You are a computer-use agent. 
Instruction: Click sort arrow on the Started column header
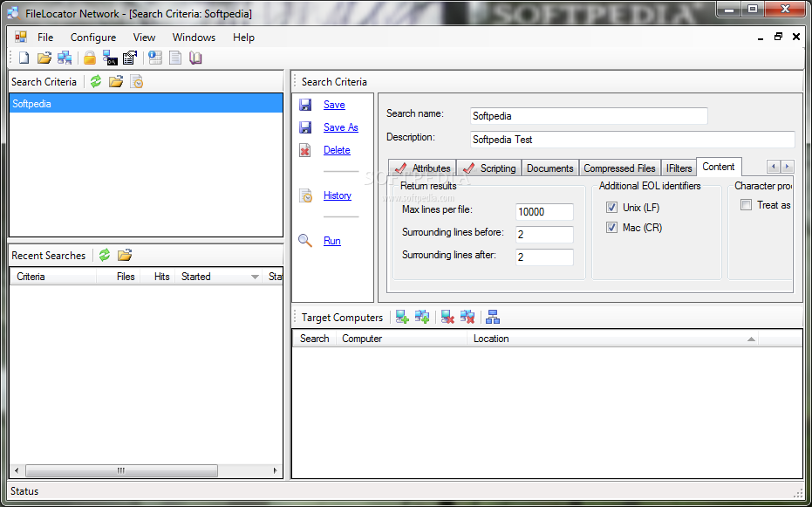pos(255,277)
